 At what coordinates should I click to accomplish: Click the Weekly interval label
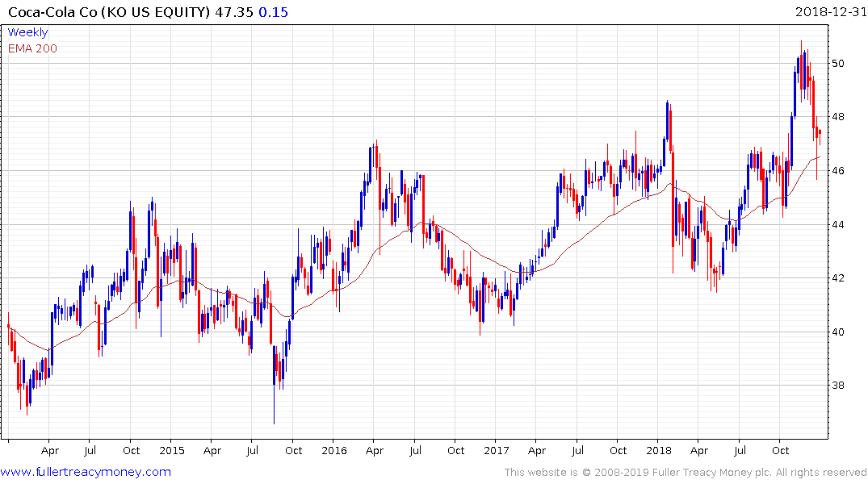[x=27, y=32]
